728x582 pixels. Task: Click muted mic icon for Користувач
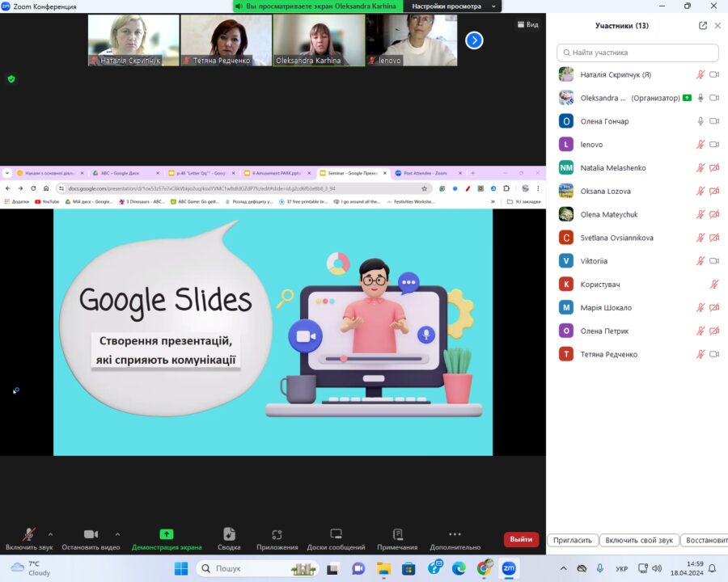(714, 284)
